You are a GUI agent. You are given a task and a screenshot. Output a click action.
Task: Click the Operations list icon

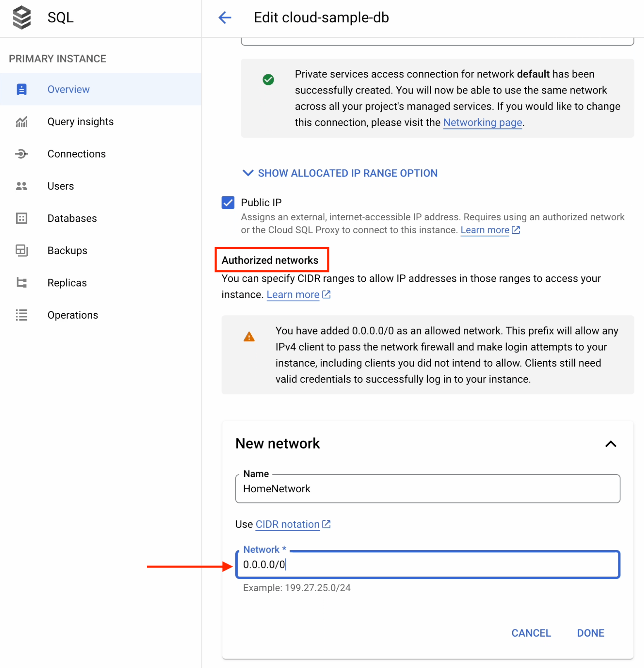21,315
